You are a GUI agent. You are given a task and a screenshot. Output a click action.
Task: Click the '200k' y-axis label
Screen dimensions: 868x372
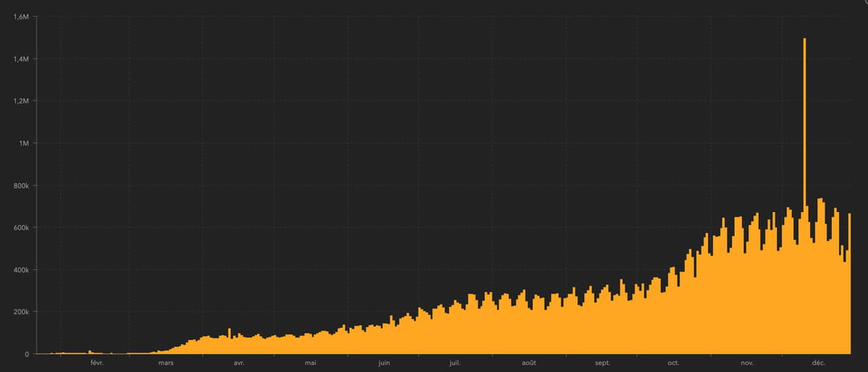pos(22,313)
